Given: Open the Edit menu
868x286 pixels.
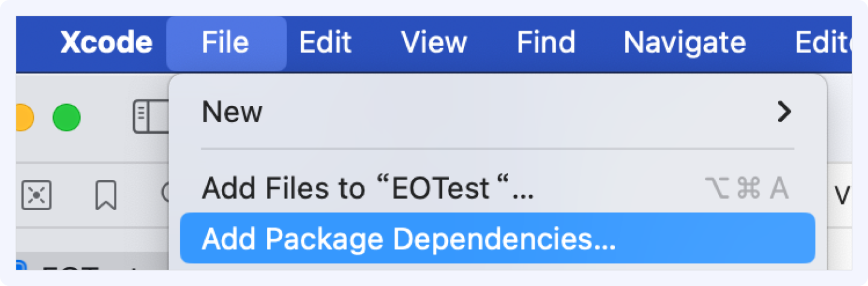Looking at the screenshot, I should 325,43.
